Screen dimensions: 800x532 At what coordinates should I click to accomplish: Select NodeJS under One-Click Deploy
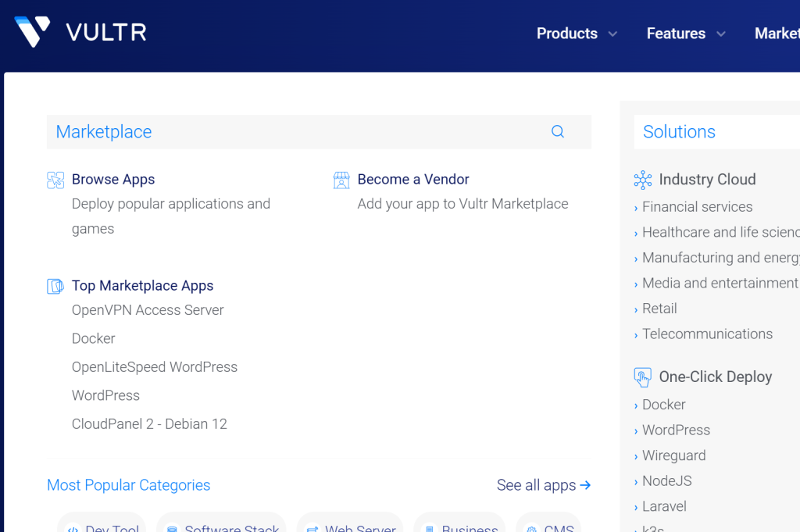click(x=667, y=481)
